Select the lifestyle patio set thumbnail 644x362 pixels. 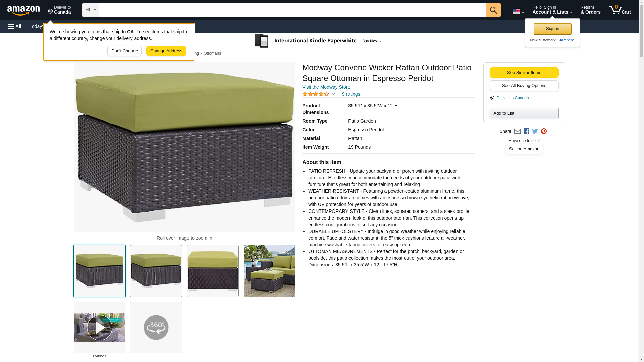pyautogui.click(x=269, y=271)
